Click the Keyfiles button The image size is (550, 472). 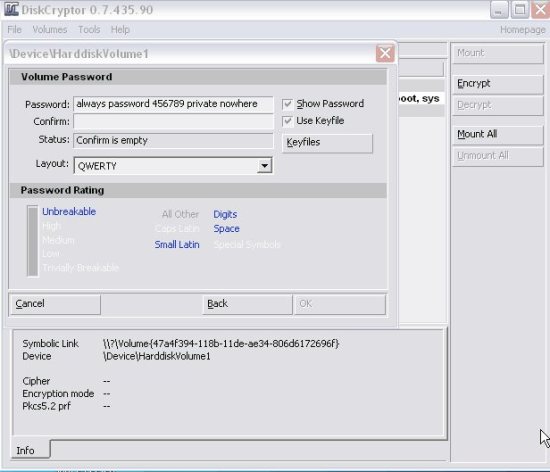(327, 142)
